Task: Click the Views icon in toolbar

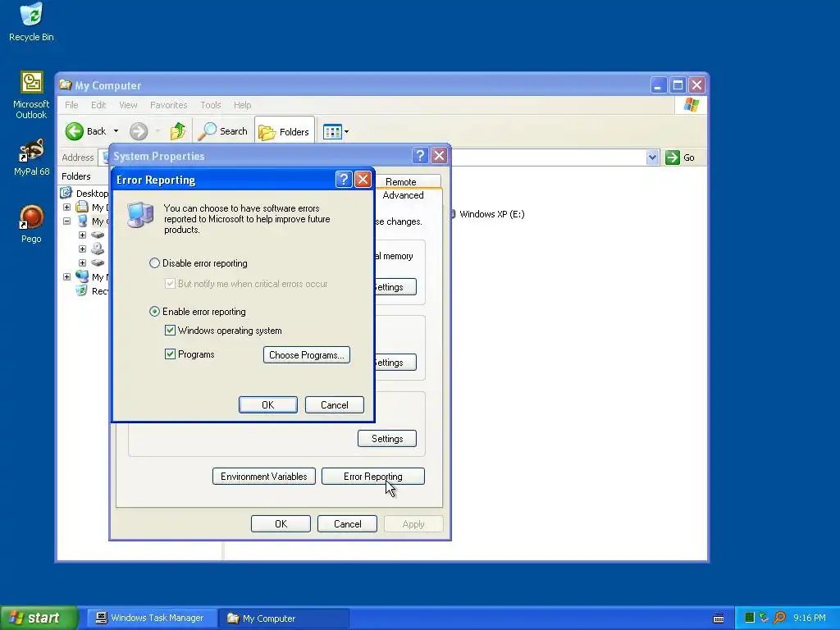Action: (x=332, y=131)
